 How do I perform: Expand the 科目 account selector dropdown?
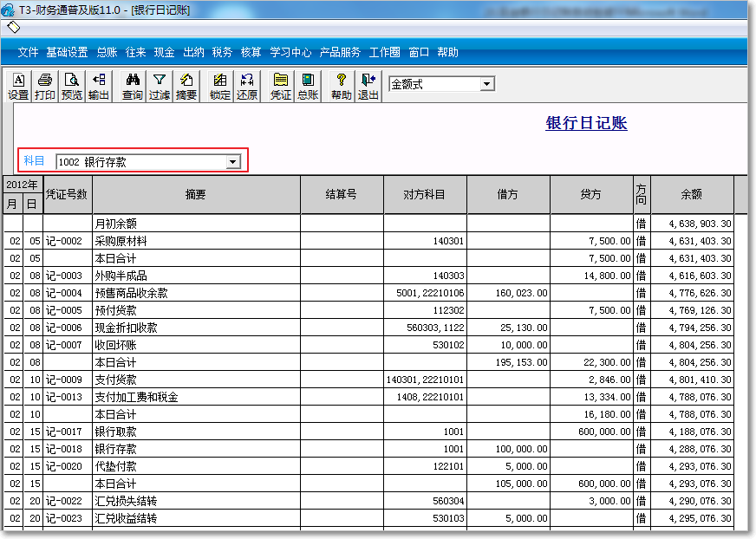(x=232, y=161)
